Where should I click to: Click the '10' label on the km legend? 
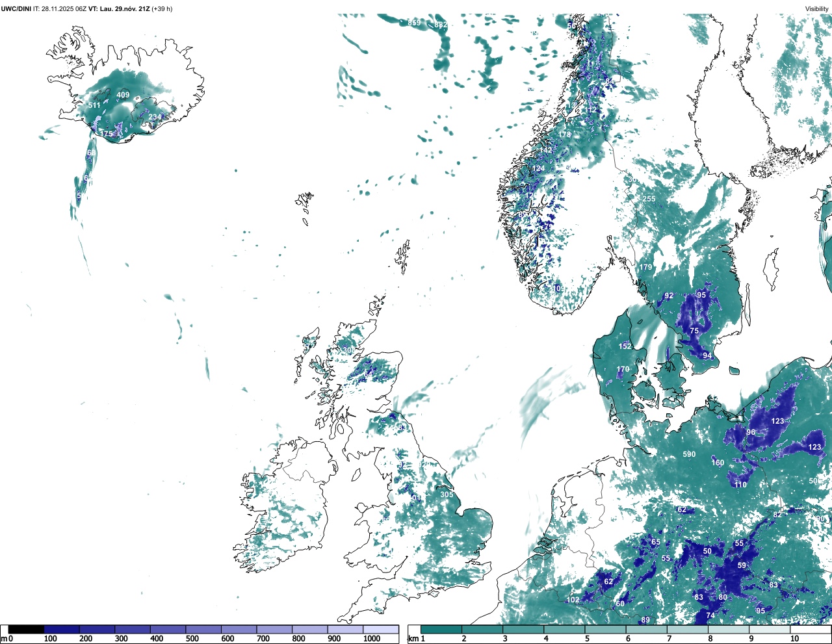coord(794,639)
